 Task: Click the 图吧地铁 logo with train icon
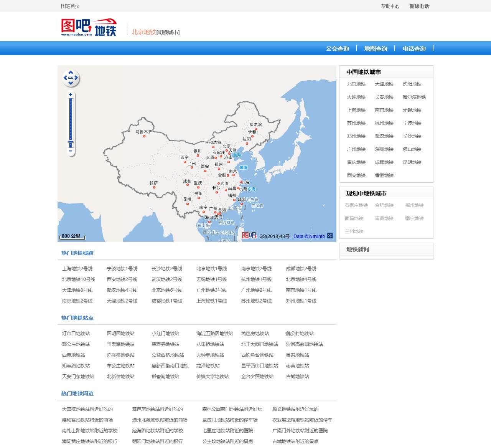pyautogui.click(x=89, y=26)
